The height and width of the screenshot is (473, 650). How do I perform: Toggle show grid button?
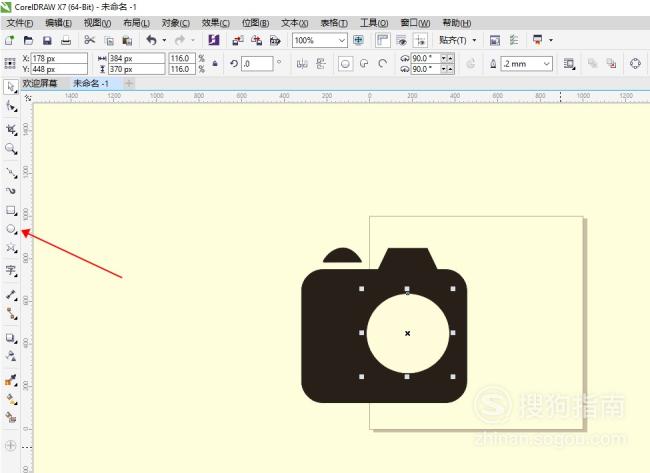(401, 40)
